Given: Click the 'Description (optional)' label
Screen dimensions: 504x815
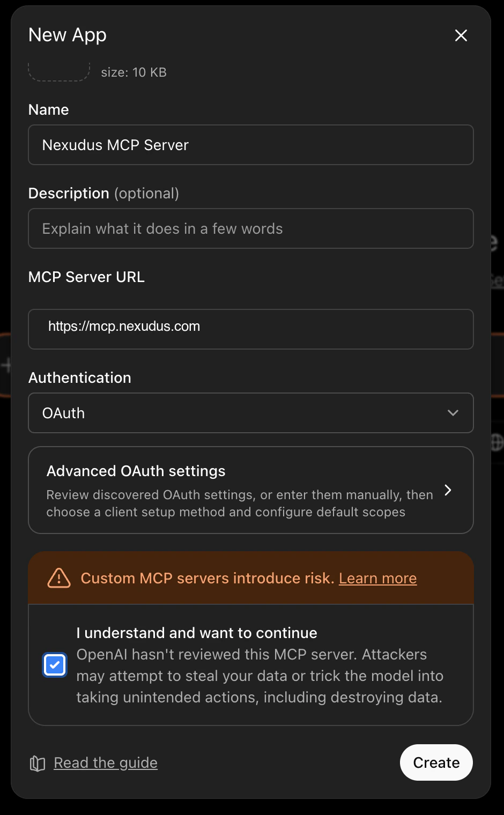Looking at the screenshot, I should point(103,193).
